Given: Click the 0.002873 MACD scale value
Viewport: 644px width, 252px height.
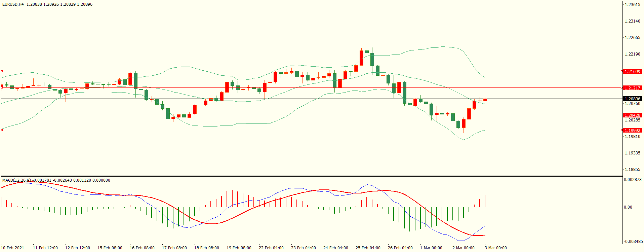Looking at the screenshot, I should [633, 180].
